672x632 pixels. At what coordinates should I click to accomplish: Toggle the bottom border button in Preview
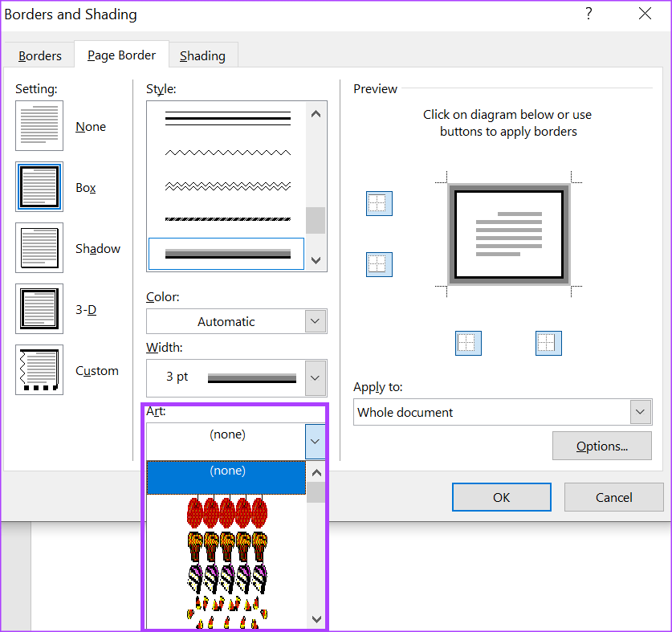379,264
